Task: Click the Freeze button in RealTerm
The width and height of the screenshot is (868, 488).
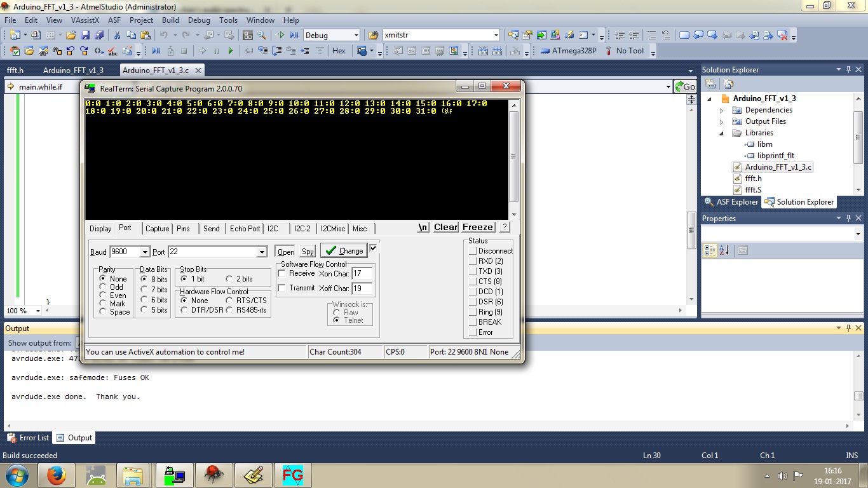Action: [478, 227]
